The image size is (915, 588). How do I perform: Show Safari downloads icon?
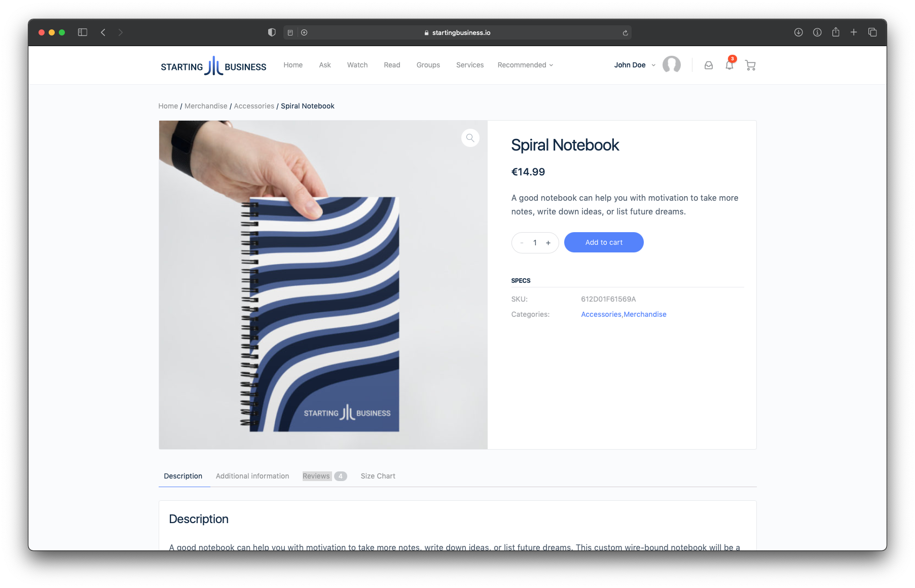(x=798, y=32)
